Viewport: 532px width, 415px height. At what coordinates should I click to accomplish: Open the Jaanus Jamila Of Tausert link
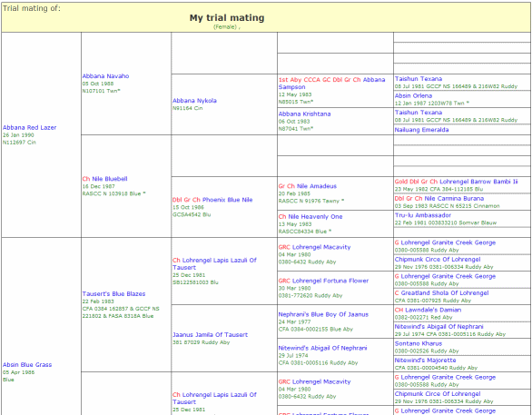click(210, 335)
